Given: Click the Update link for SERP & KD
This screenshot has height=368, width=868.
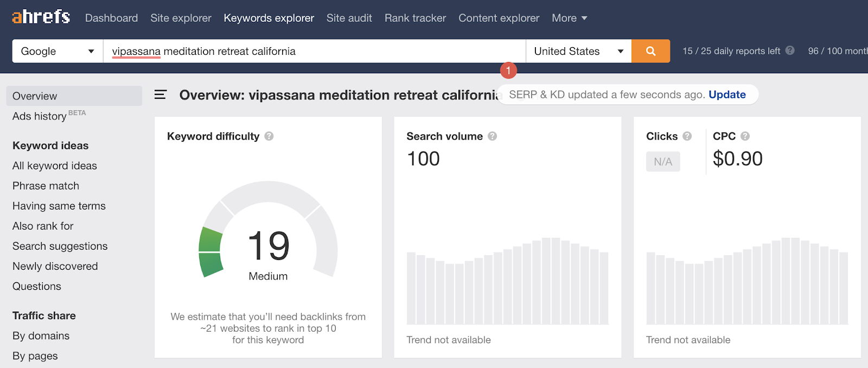Looking at the screenshot, I should 727,94.
